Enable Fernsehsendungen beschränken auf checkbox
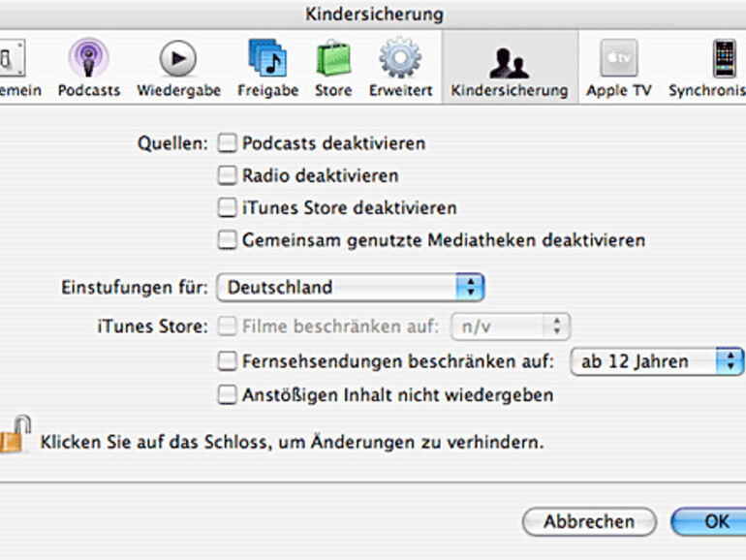The image size is (746, 560). 227,361
